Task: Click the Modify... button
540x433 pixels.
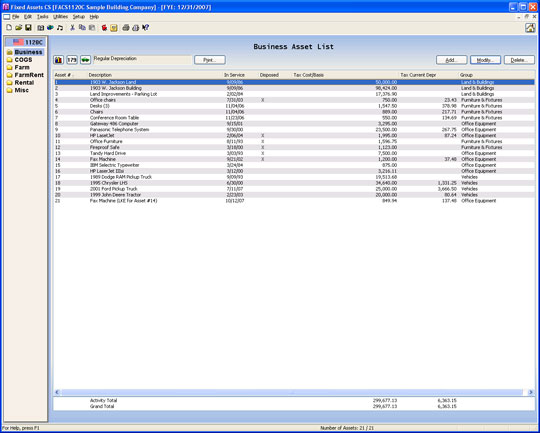Action: pos(485,60)
